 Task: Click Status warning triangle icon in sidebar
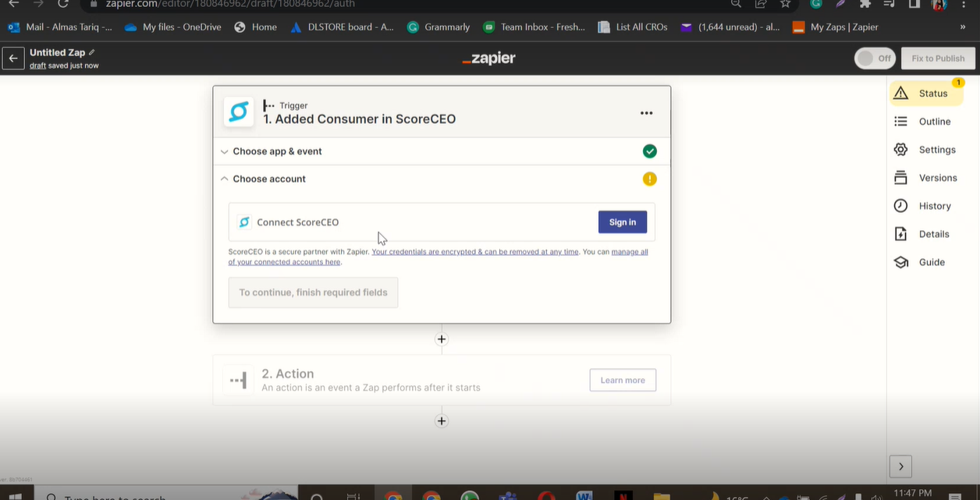[901, 93]
